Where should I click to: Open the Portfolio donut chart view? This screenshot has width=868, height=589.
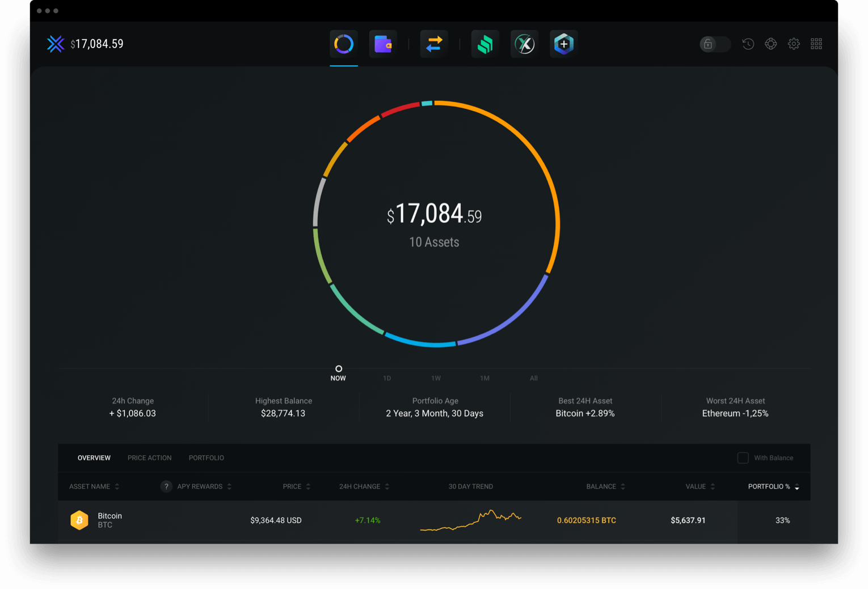tap(344, 44)
